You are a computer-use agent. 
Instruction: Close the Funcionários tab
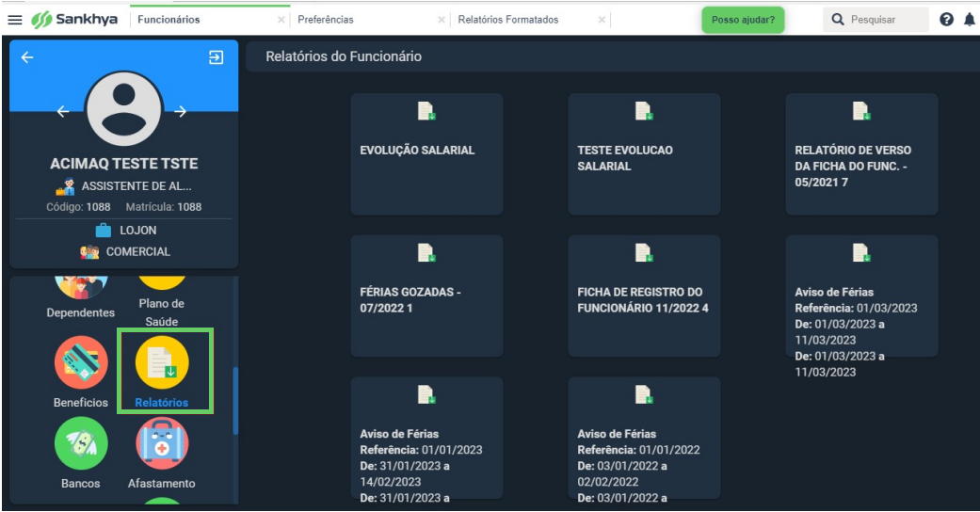pos(281,20)
